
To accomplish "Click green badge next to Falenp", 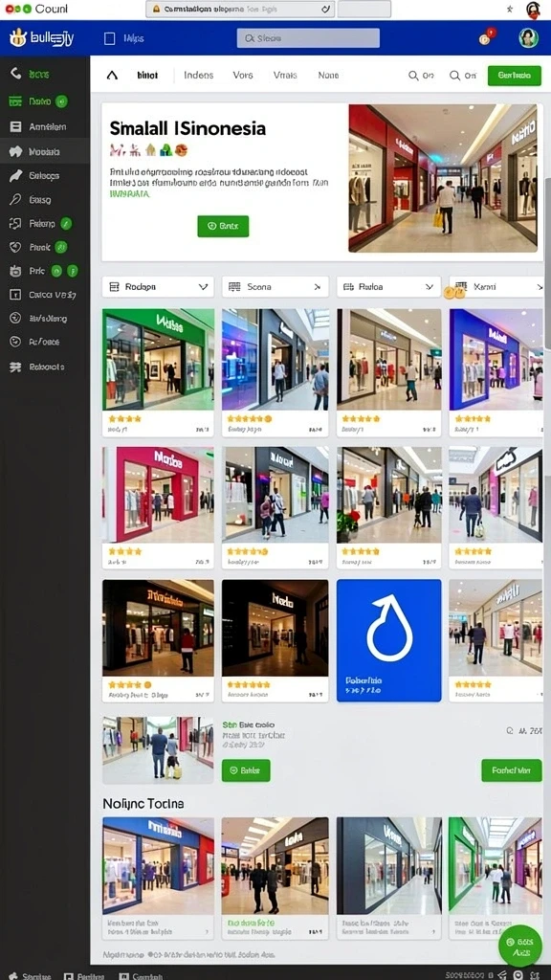I will tap(66, 223).
